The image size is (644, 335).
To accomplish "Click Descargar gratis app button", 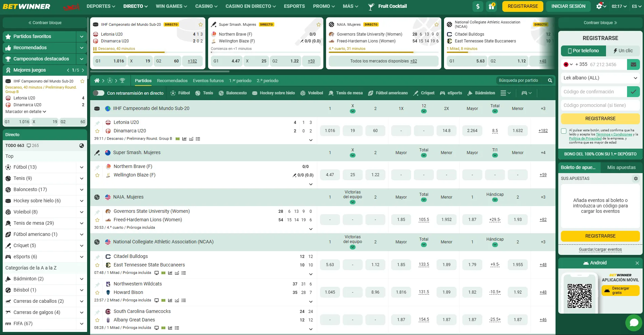I will (620, 290).
